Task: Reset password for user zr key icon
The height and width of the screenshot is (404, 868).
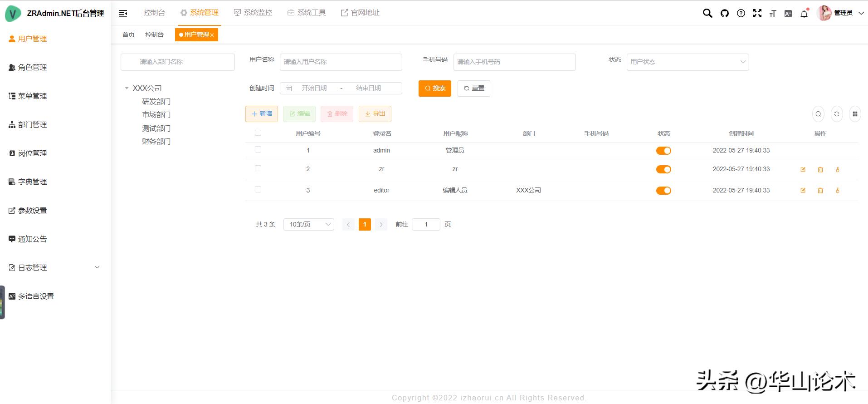Action: click(x=838, y=170)
